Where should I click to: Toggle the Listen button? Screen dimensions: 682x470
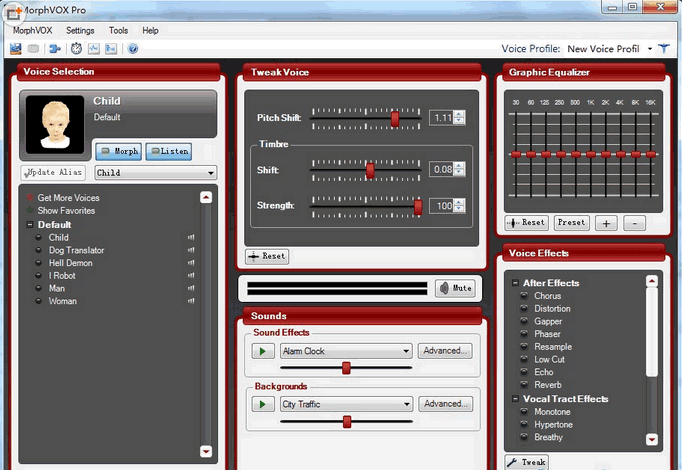point(169,151)
